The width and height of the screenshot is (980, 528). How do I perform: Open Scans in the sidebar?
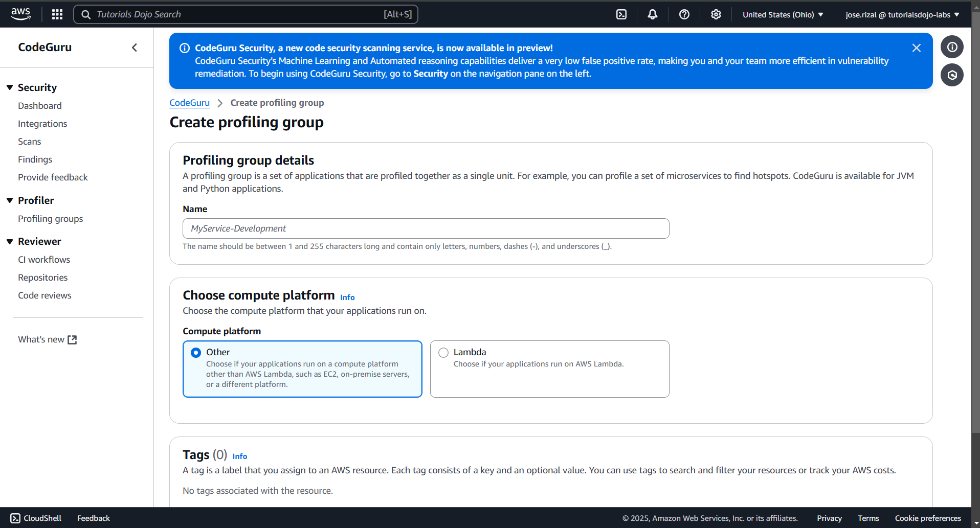(30, 142)
